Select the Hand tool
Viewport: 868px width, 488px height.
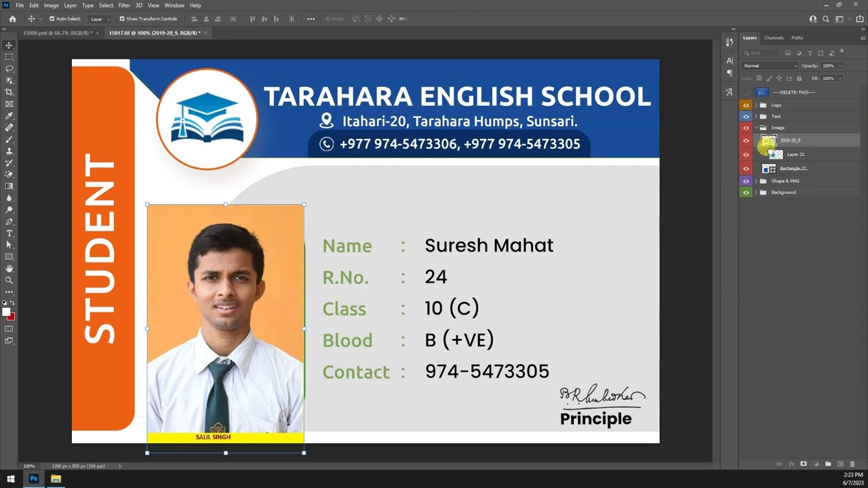pyautogui.click(x=9, y=268)
